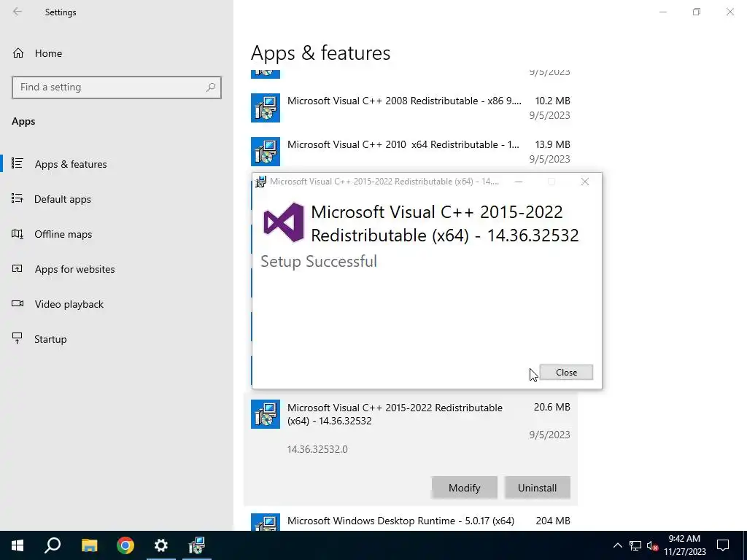Open the notification center icon
This screenshot has height=560, width=747.
[x=723, y=545]
